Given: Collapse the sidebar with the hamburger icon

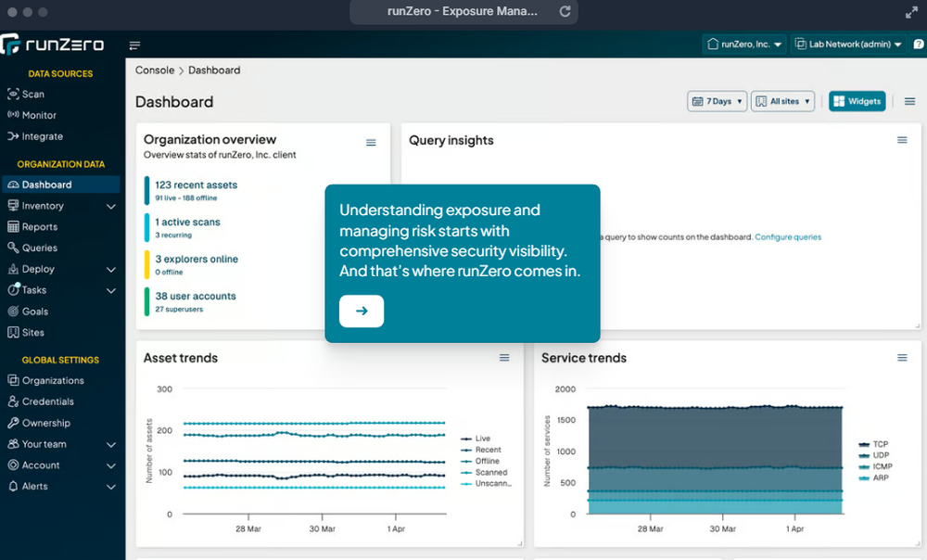Looking at the screenshot, I should 134,45.
